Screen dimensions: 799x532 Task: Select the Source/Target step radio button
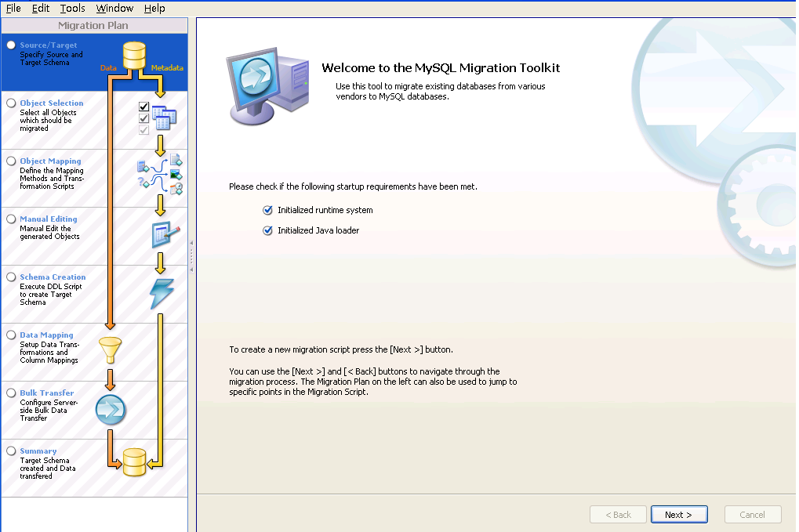point(11,45)
